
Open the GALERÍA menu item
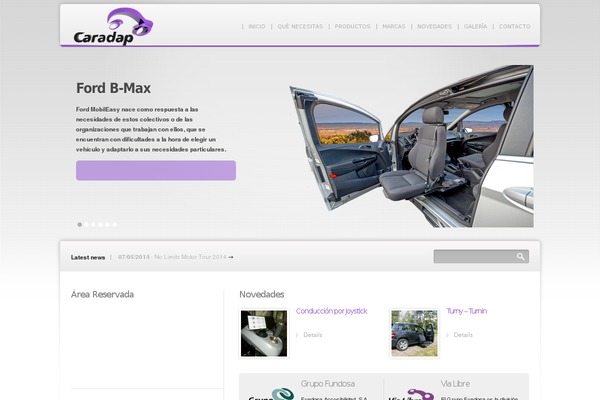(475, 26)
